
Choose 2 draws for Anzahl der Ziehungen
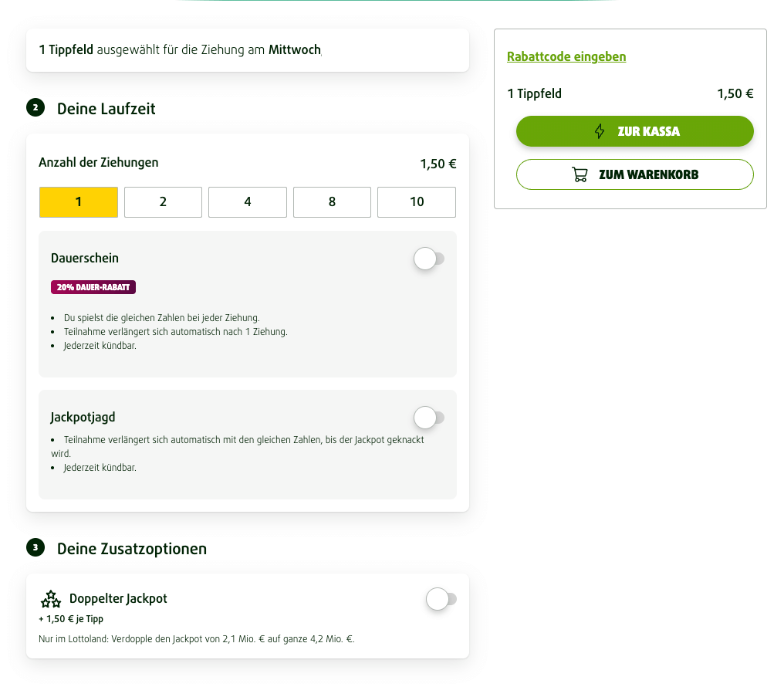[x=163, y=202]
